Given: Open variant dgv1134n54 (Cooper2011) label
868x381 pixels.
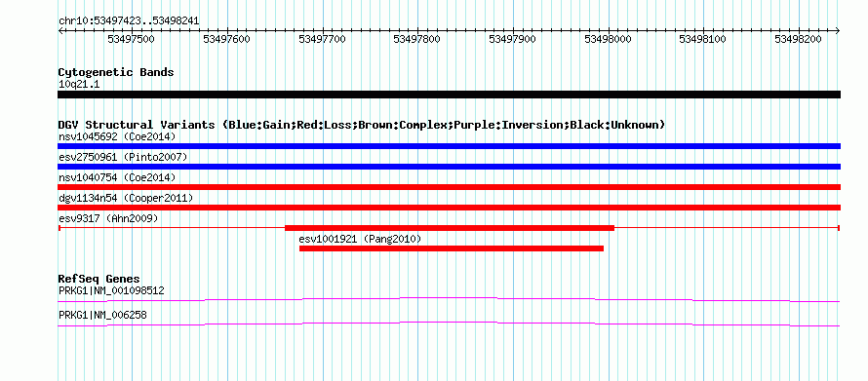Looking at the screenshot, I should tap(126, 198).
